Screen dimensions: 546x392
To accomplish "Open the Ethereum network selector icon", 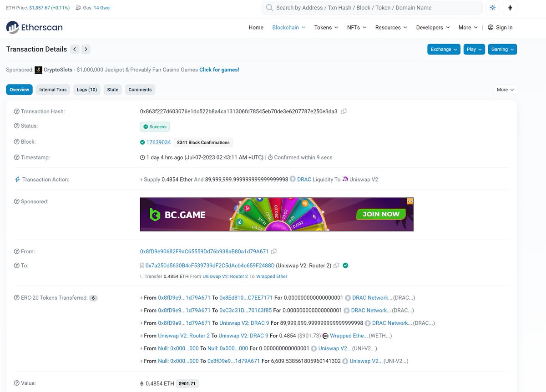I will 510,8.
